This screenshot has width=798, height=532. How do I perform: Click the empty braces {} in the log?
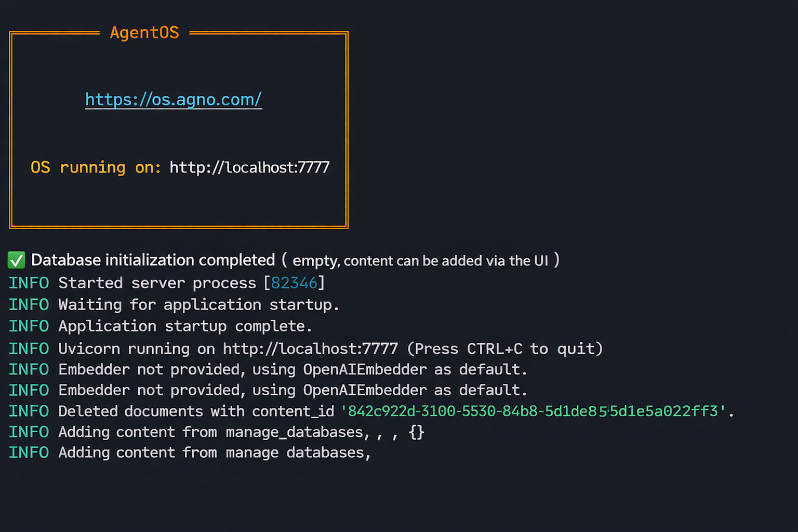tap(417, 432)
